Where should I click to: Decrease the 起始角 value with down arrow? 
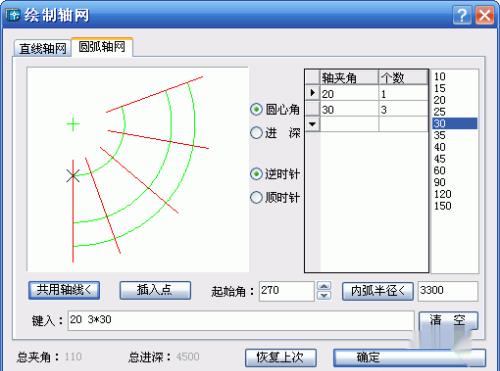[x=324, y=296]
